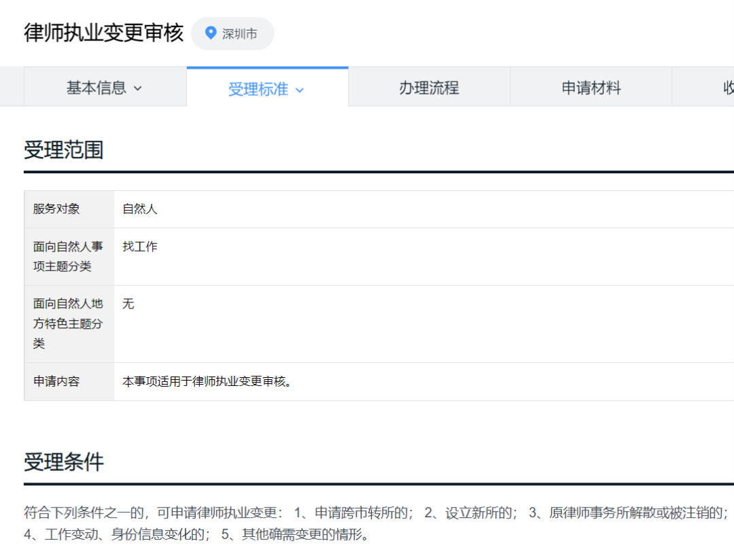Open the 深圳市 city selector pill
This screenshot has width=734, height=560.
[x=232, y=33]
